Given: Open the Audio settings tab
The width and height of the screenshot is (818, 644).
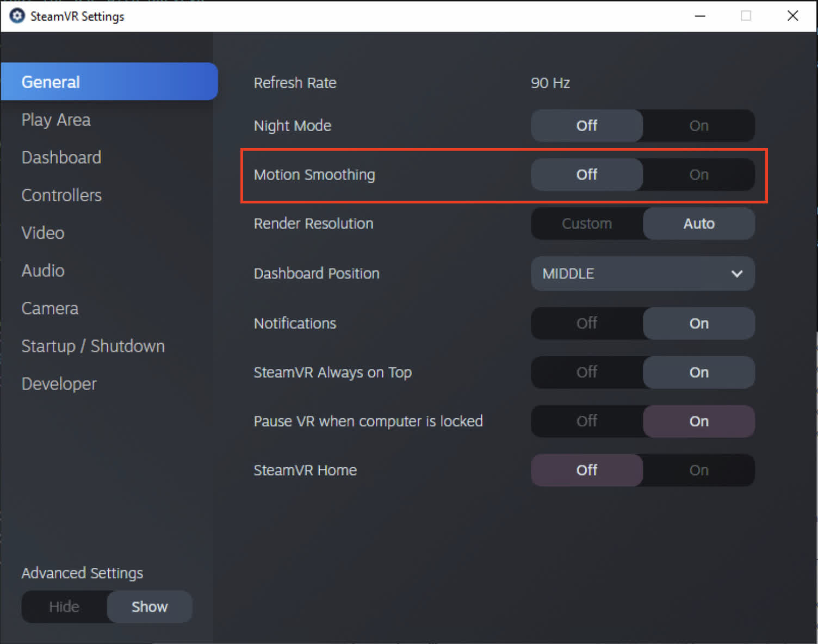Looking at the screenshot, I should pyautogui.click(x=43, y=271).
